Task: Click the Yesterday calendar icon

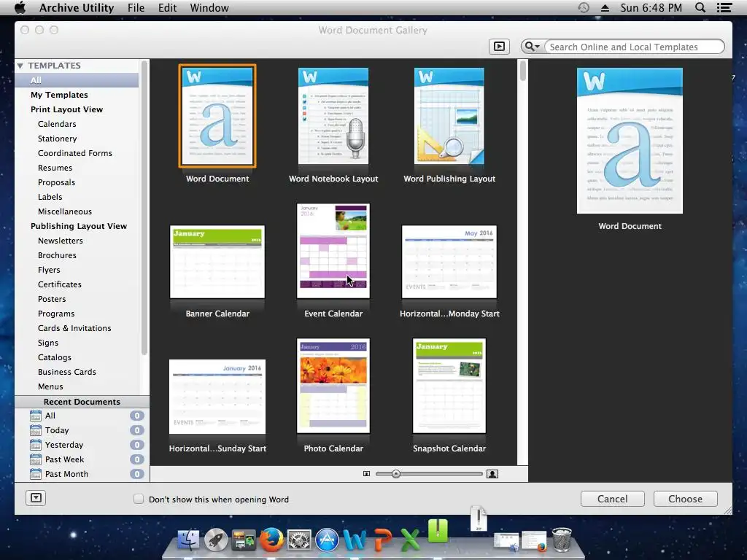Action: (x=36, y=445)
